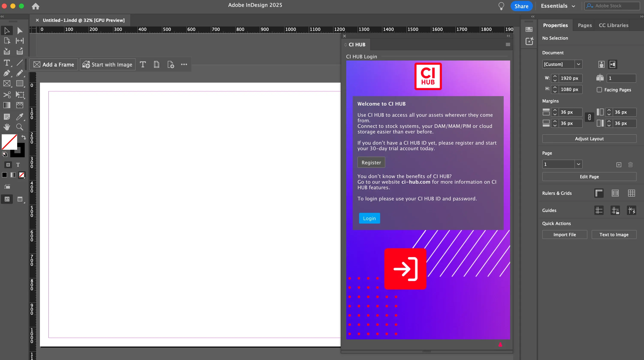Click the Register button
This screenshot has width=644, height=360.
click(x=371, y=163)
